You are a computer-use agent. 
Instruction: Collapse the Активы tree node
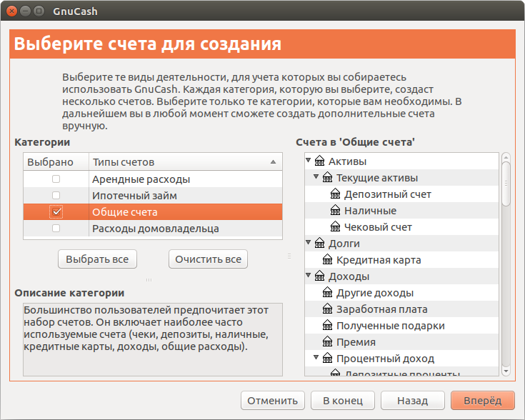pos(309,161)
